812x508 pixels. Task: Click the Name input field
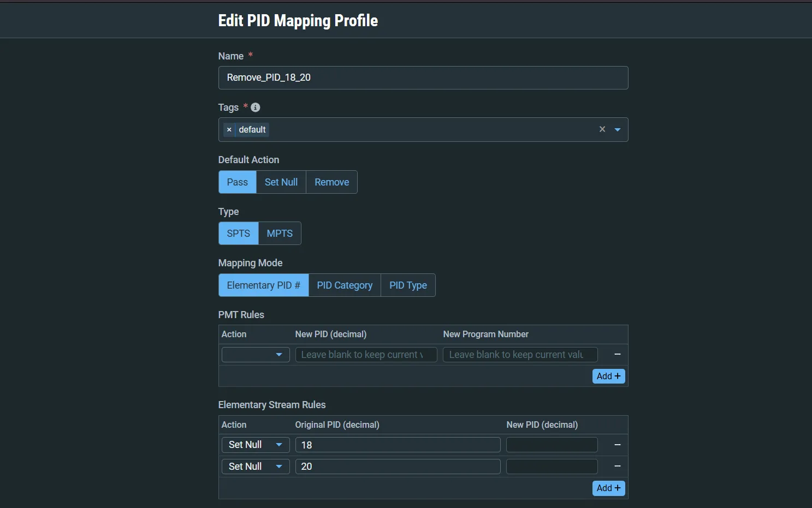[x=423, y=77]
